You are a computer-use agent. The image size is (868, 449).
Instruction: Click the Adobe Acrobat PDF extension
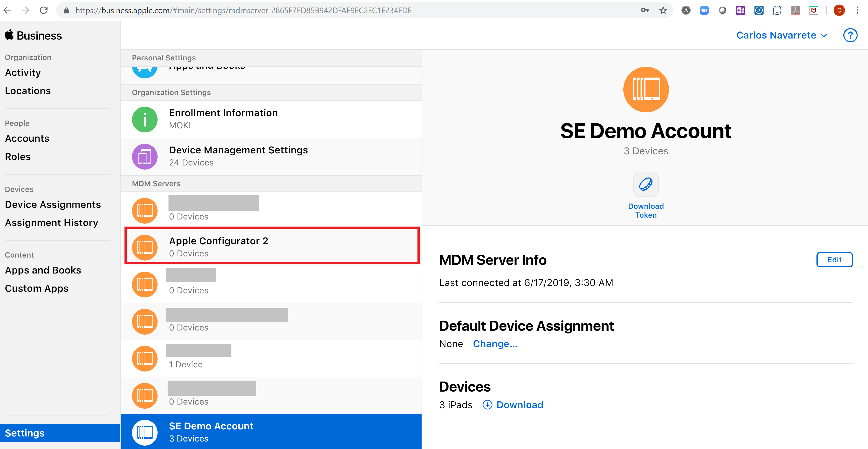pos(795,10)
